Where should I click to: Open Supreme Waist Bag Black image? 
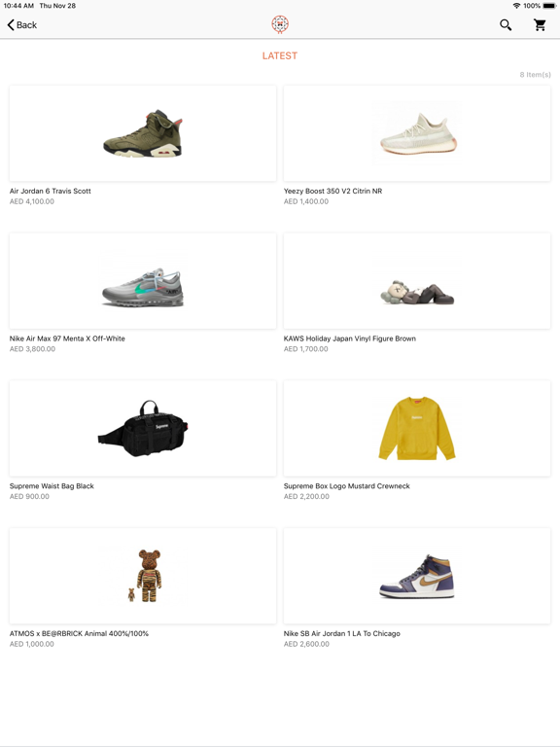point(143,428)
